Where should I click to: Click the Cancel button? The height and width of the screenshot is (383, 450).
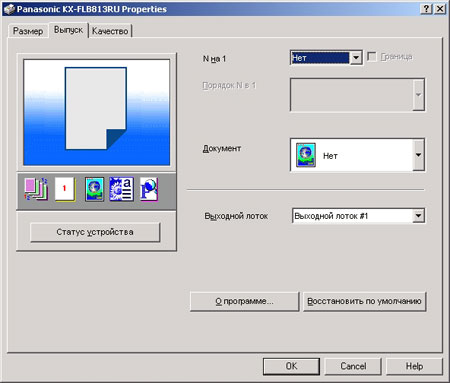pos(353,366)
